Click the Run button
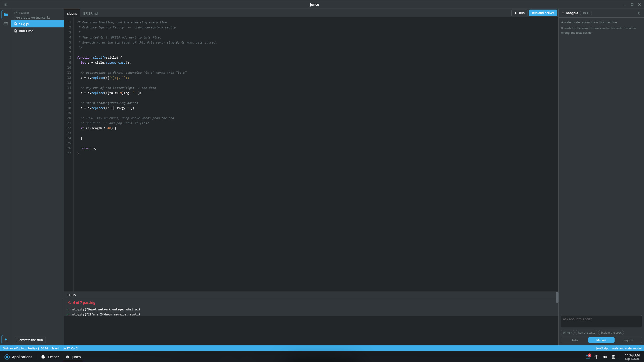Screen dimensions: 644x362 pos(519,13)
